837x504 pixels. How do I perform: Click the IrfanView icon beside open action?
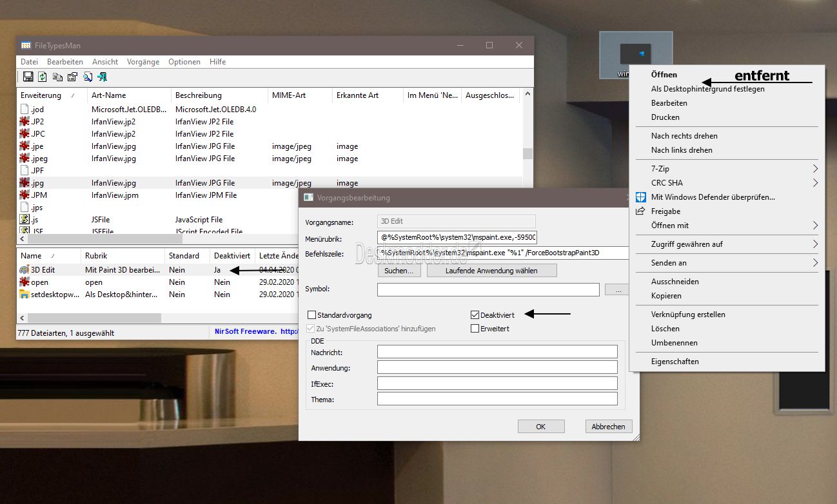(x=25, y=282)
